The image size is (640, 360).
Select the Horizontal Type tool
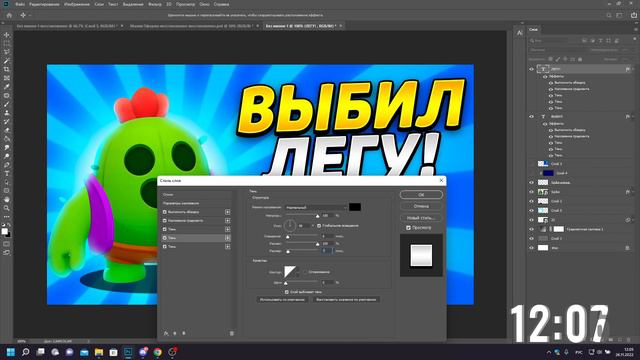(x=7, y=173)
